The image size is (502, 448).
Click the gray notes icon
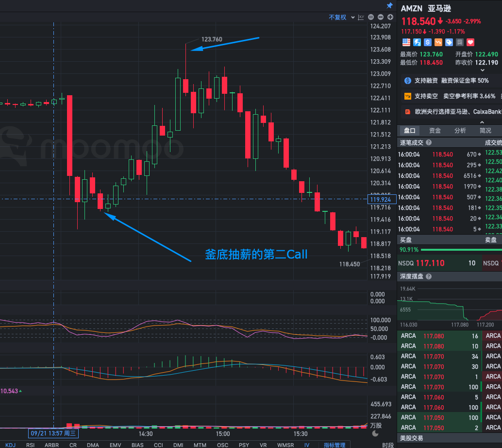(x=460, y=42)
